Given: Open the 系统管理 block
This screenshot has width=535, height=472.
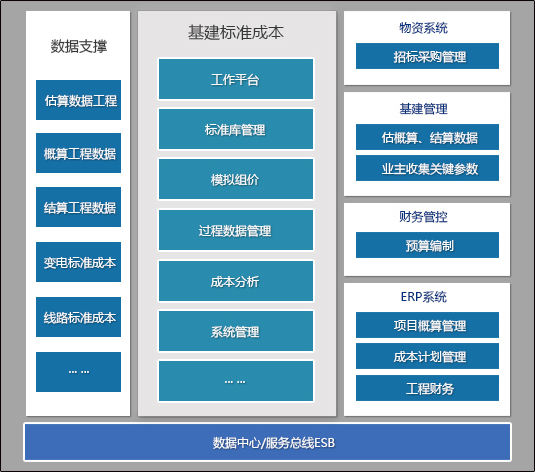Looking at the screenshot, I should point(236,331).
